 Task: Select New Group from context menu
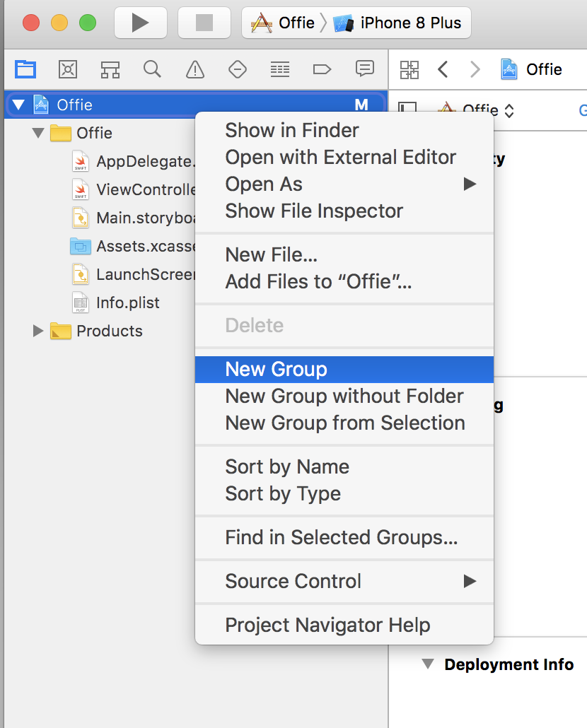(276, 369)
